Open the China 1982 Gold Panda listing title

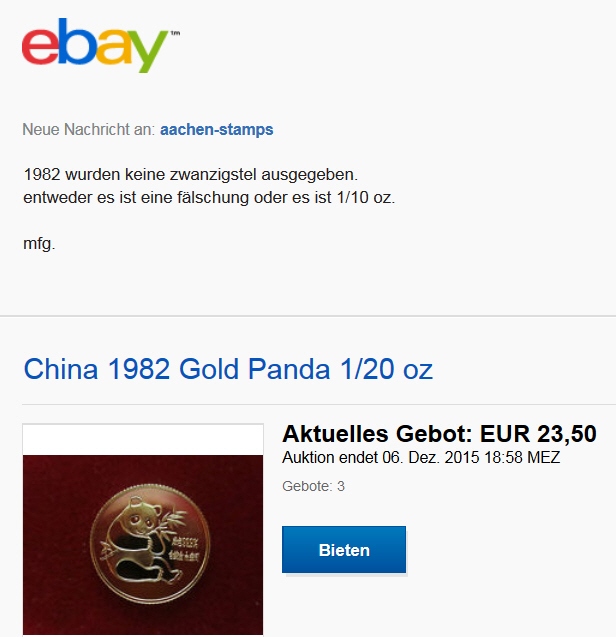click(228, 369)
